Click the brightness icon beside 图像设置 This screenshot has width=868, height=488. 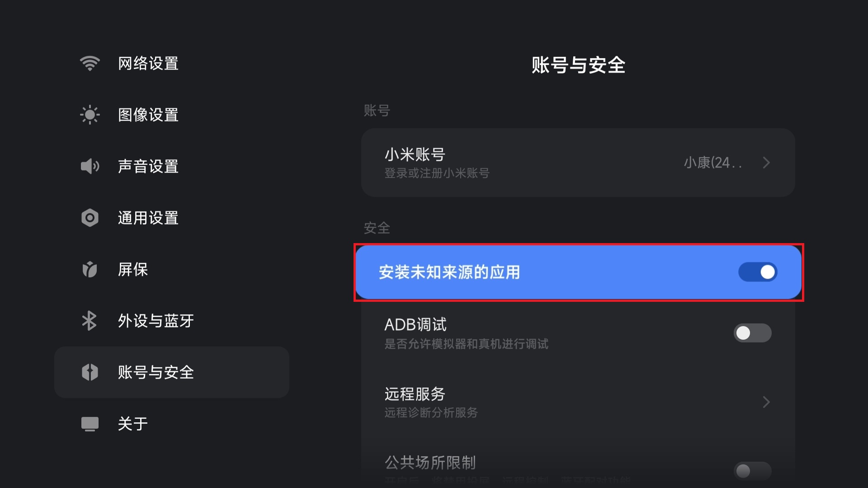(90, 114)
